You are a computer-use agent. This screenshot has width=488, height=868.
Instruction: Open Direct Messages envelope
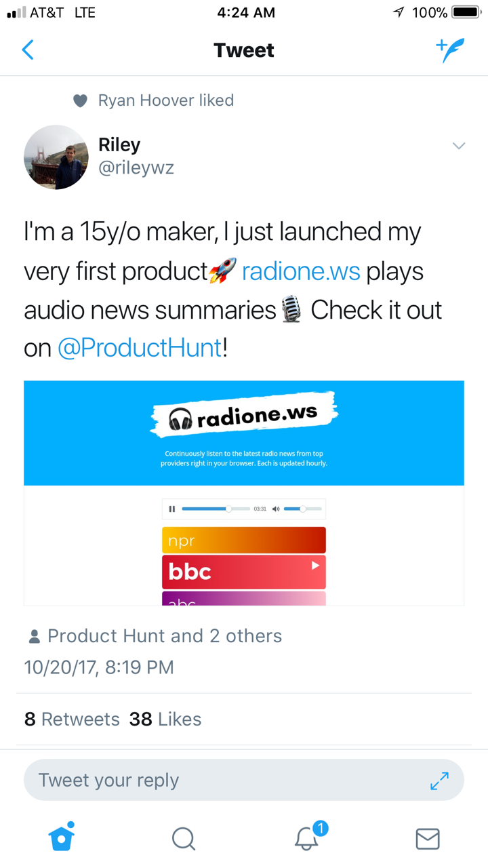(x=428, y=839)
